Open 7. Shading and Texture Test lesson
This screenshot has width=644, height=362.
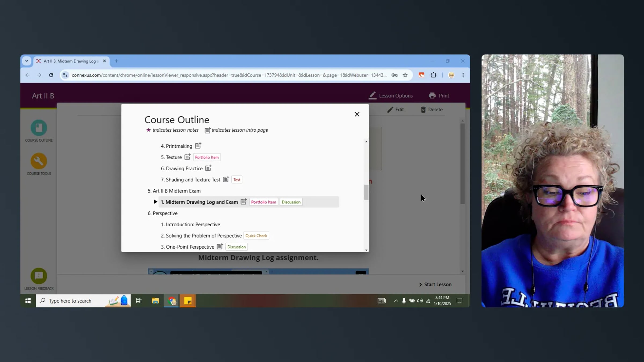(x=191, y=180)
